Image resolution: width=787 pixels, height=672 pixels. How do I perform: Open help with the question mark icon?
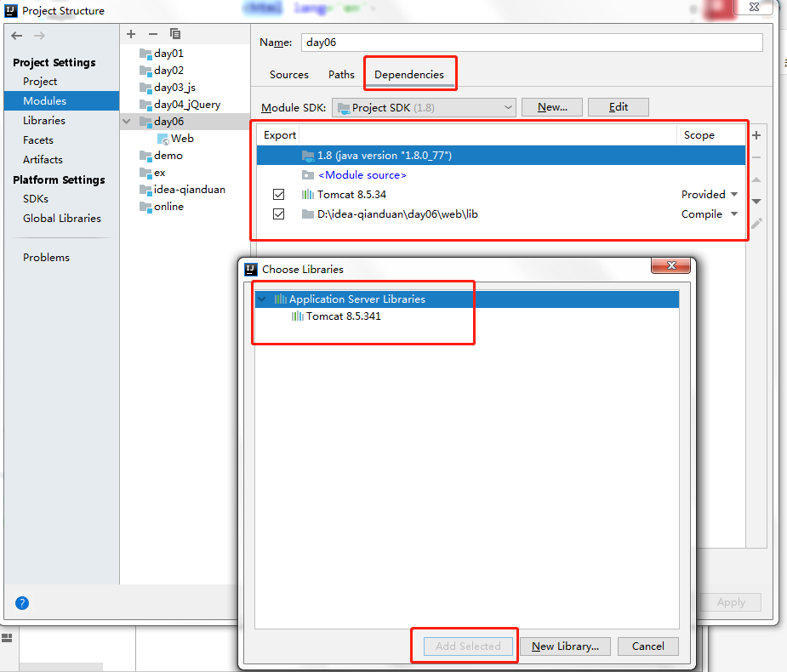(22, 603)
